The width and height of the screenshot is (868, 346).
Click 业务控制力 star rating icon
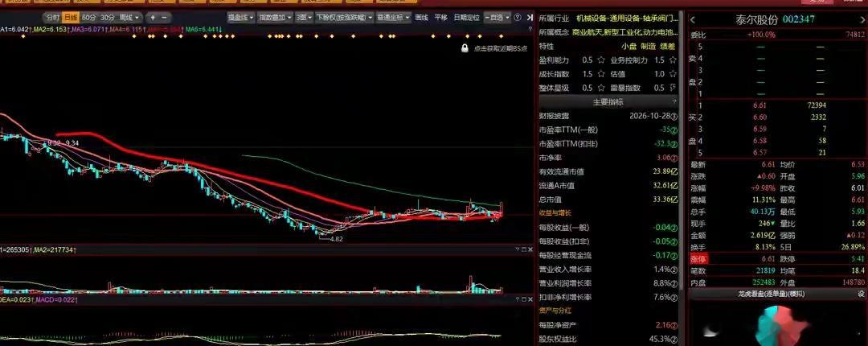coord(673,60)
